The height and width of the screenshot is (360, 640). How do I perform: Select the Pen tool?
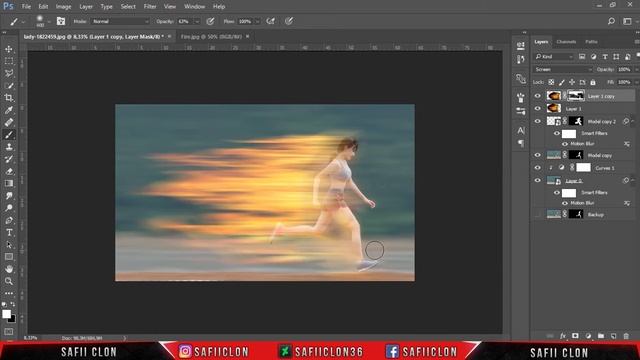[x=9, y=220]
